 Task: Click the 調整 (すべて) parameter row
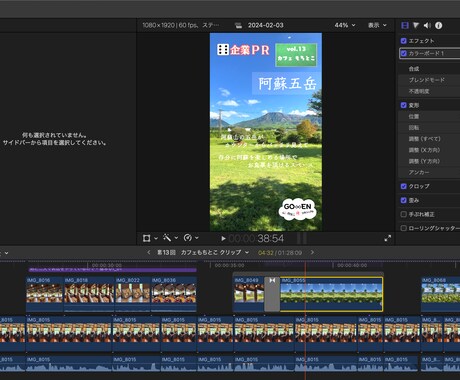pyautogui.click(x=429, y=139)
